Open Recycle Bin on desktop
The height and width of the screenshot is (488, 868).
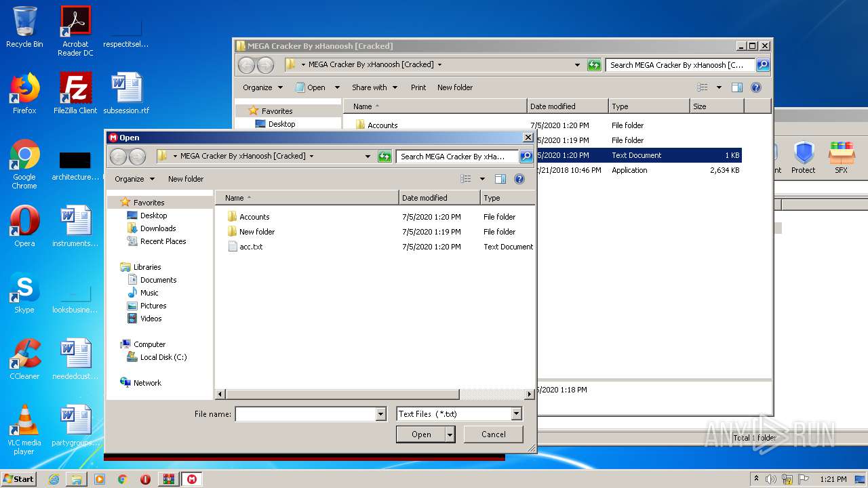click(24, 27)
